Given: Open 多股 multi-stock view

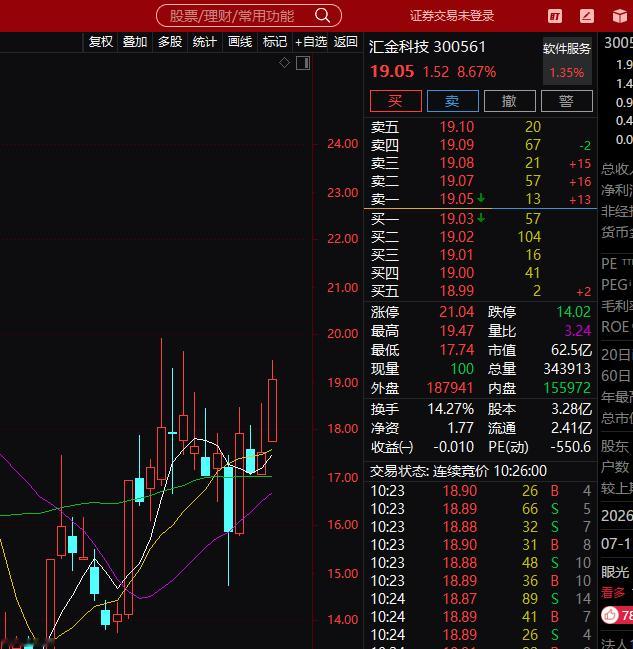Looking at the screenshot, I should point(170,42).
